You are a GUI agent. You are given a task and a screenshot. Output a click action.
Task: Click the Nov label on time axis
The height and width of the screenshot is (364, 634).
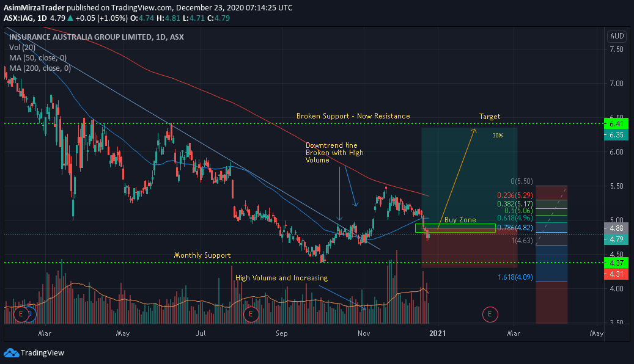point(364,333)
